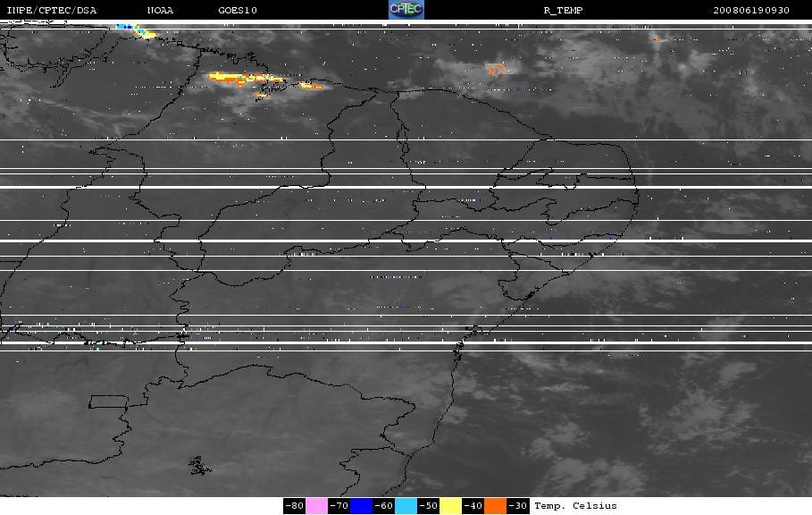The width and height of the screenshot is (812, 515).
Task: Click the R_TEMP product label
Action: [564, 11]
